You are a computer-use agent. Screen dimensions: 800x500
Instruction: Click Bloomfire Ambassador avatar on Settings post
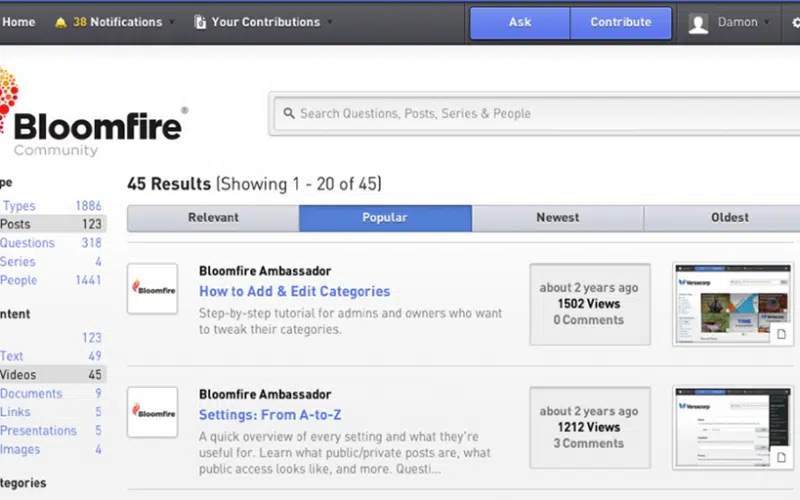pos(152,412)
